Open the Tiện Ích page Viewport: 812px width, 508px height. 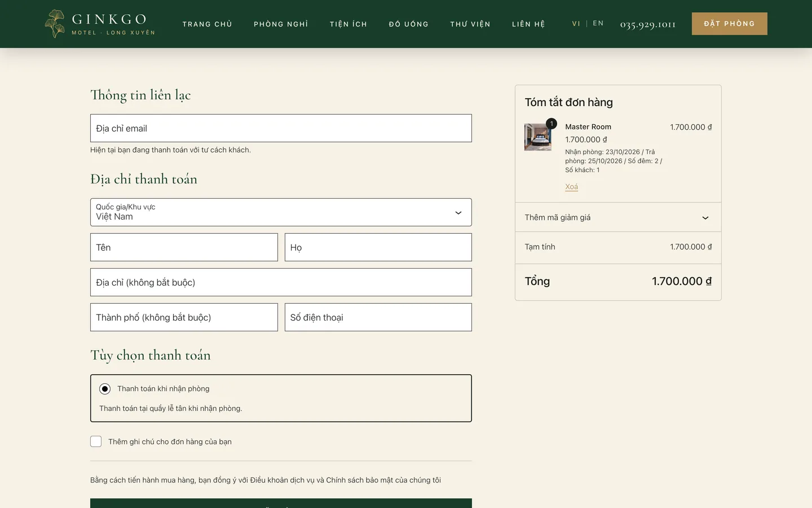coord(348,24)
